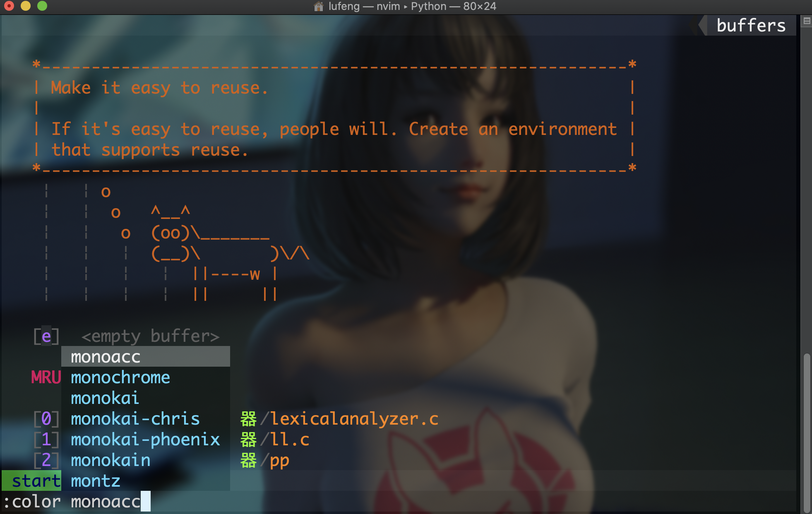Select montz colorscheme entry
The height and width of the screenshot is (514, 812).
point(95,481)
